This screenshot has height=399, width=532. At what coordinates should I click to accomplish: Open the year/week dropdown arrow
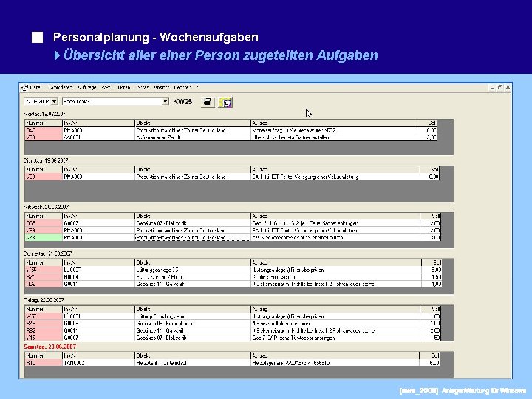point(54,101)
